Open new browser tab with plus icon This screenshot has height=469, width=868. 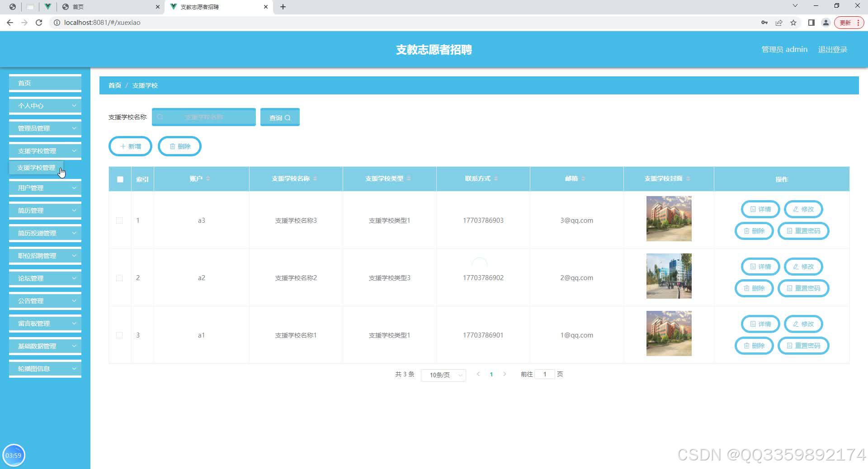point(283,7)
